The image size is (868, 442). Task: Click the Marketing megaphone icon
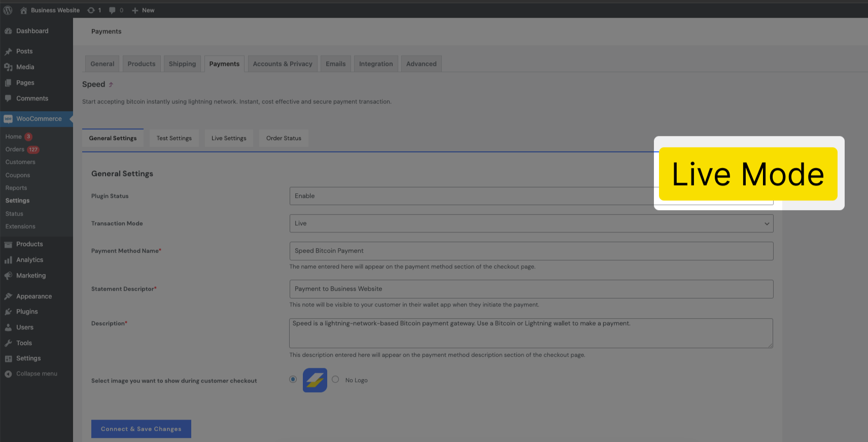(x=8, y=276)
